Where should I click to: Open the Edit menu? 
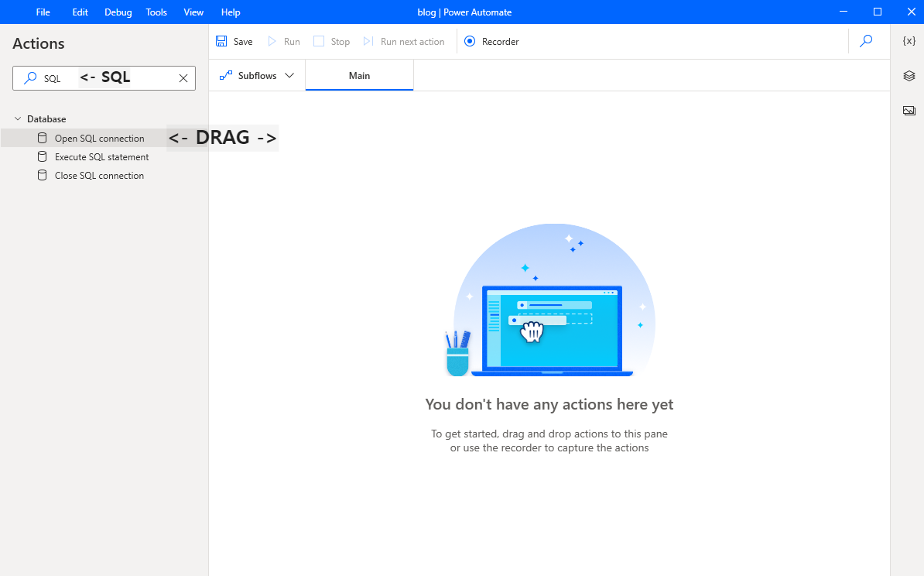[x=80, y=12]
